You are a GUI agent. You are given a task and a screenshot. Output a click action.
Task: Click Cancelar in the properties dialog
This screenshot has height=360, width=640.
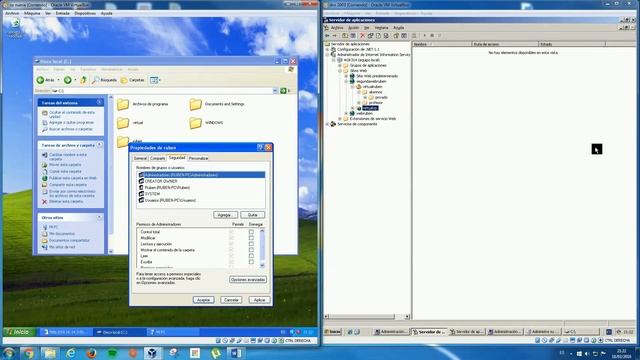pos(231,300)
